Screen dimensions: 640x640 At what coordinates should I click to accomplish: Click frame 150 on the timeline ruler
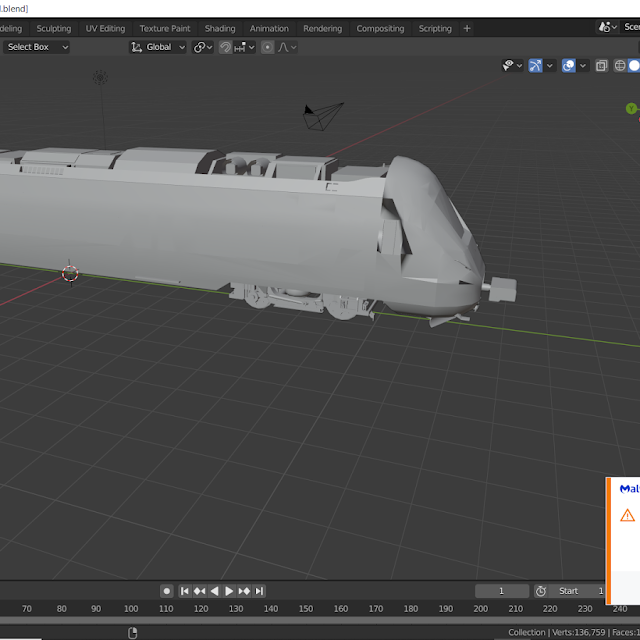(x=306, y=609)
